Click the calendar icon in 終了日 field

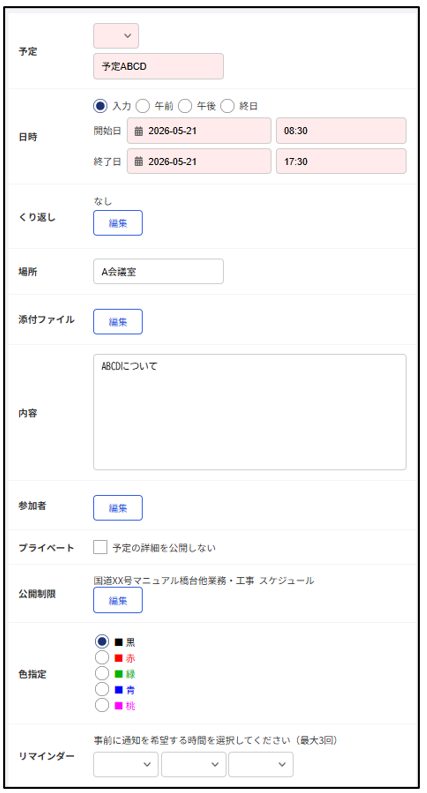tap(139, 162)
